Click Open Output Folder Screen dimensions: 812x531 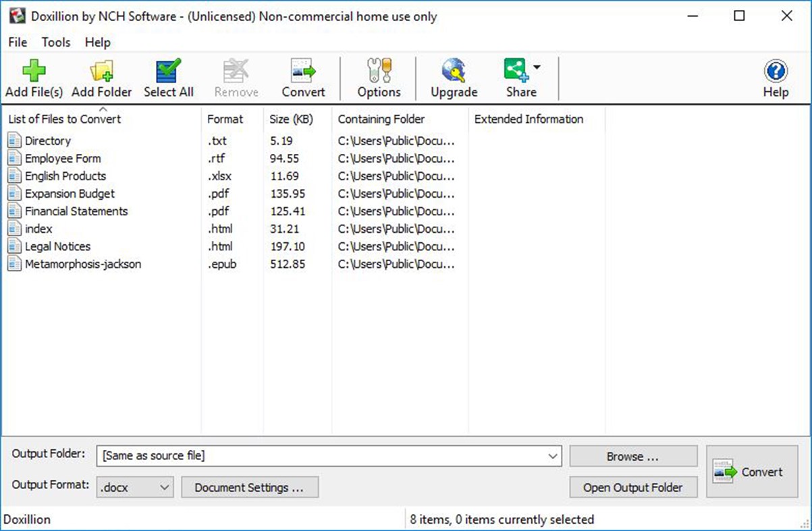point(632,486)
